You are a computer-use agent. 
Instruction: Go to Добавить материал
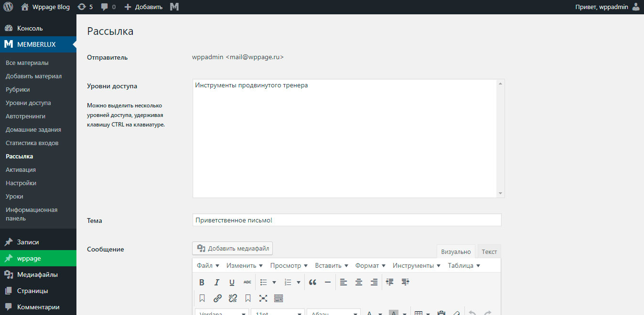[33, 76]
